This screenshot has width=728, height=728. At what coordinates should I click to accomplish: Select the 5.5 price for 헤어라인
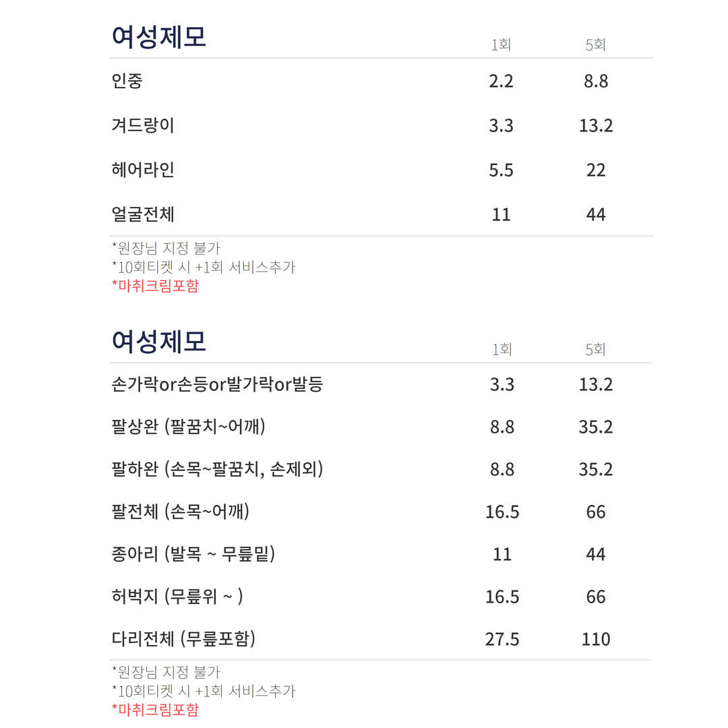pos(501,171)
